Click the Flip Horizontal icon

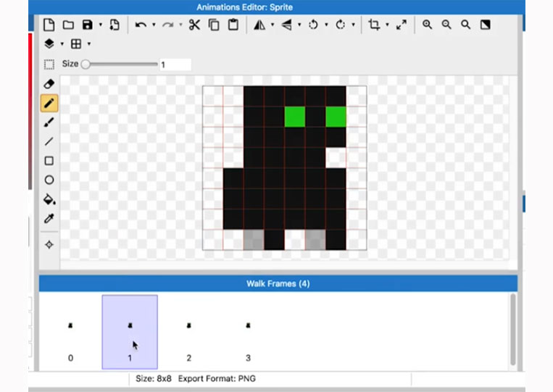tap(259, 25)
